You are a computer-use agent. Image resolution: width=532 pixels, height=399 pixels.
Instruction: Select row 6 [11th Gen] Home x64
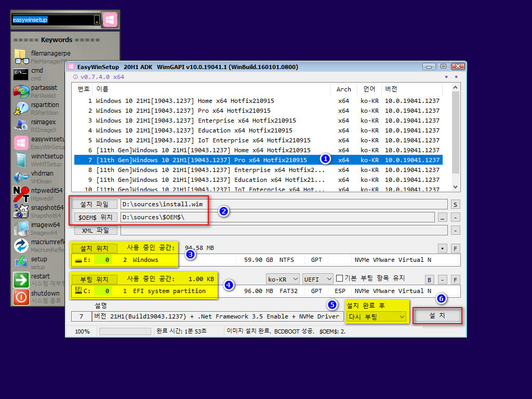click(258, 150)
